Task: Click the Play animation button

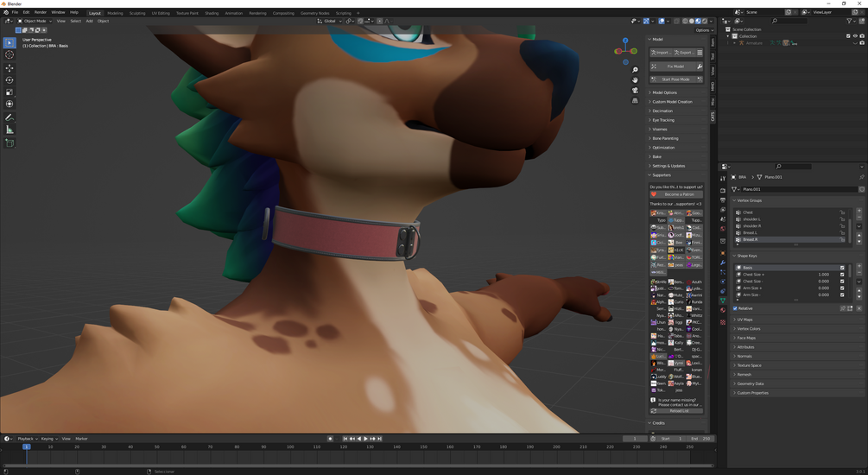Action: [x=365, y=439]
